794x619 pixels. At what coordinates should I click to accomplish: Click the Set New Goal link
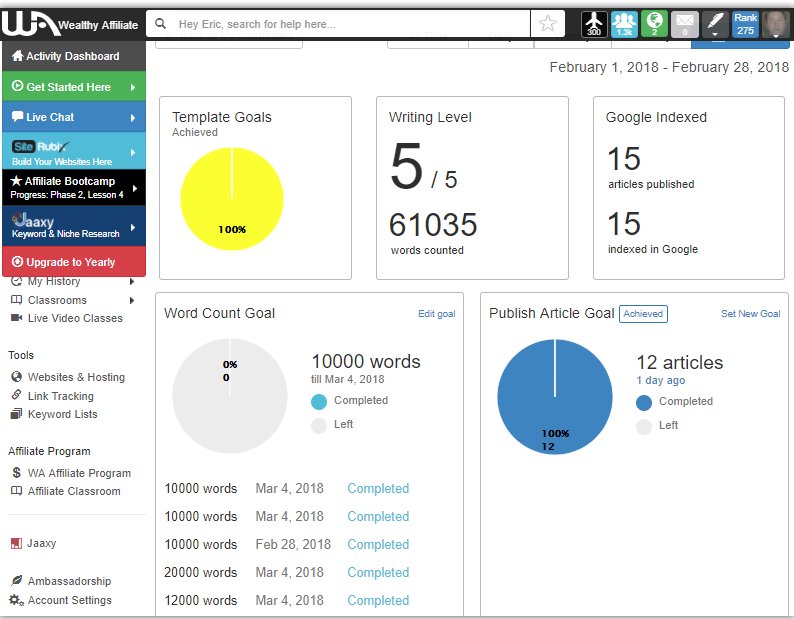tap(750, 314)
